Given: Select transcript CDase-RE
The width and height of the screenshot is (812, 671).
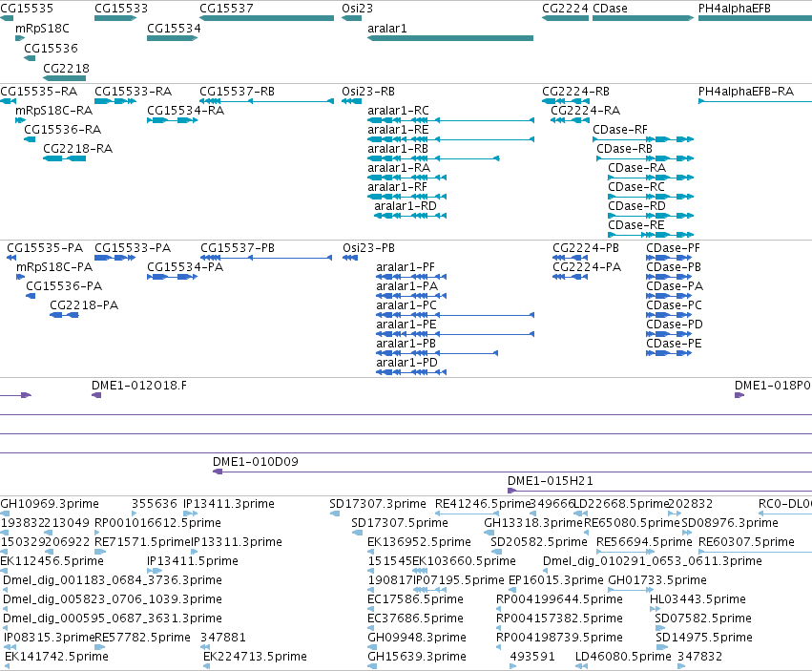Looking at the screenshot, I should click(x=651, y=235).
